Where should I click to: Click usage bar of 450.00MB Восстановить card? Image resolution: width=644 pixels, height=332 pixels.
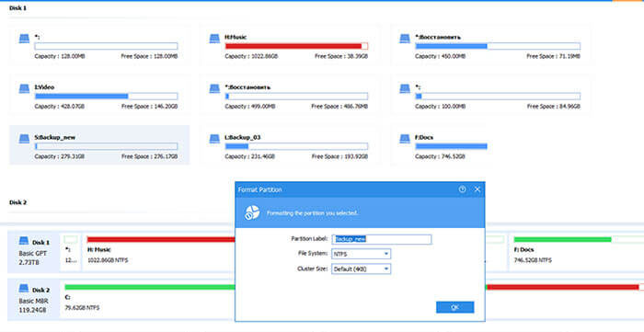point(498,46)
